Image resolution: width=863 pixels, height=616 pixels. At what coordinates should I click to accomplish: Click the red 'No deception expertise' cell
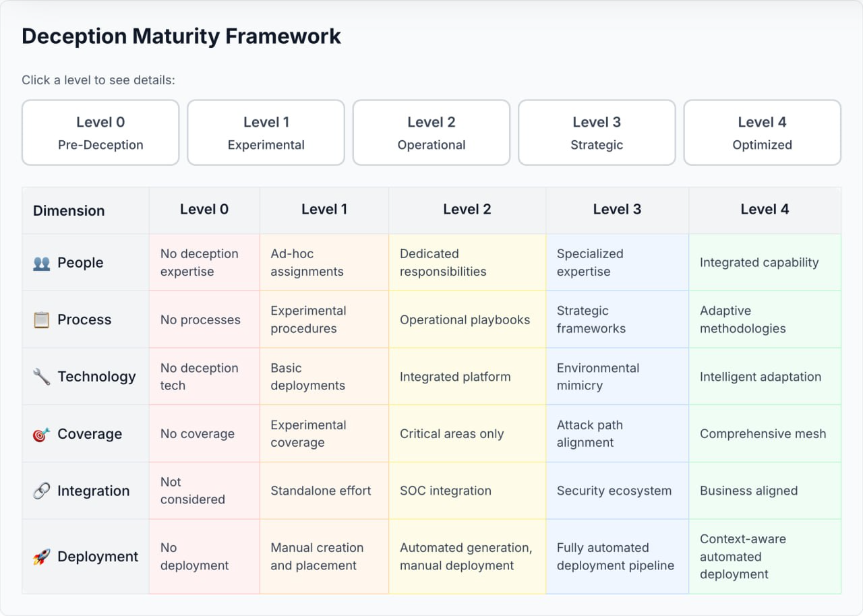coord(204,263)
